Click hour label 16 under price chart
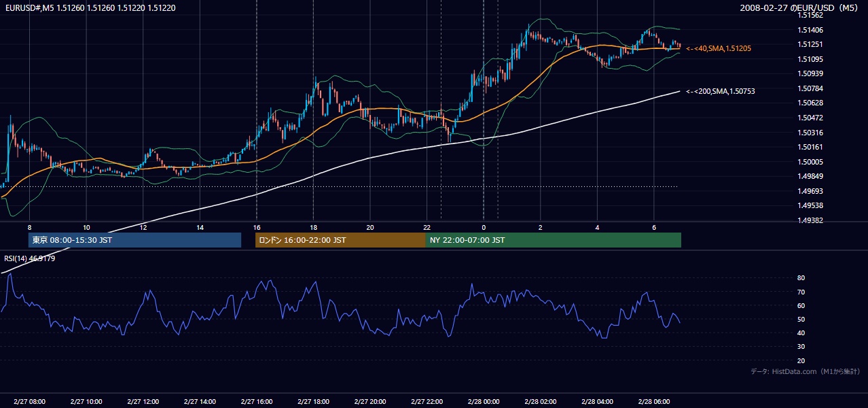This screenshot has height=408, width=868. tap(257, 227)
